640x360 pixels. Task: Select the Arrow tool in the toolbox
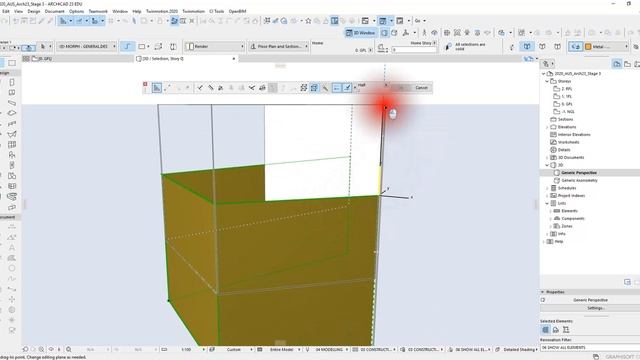[2, 63]
